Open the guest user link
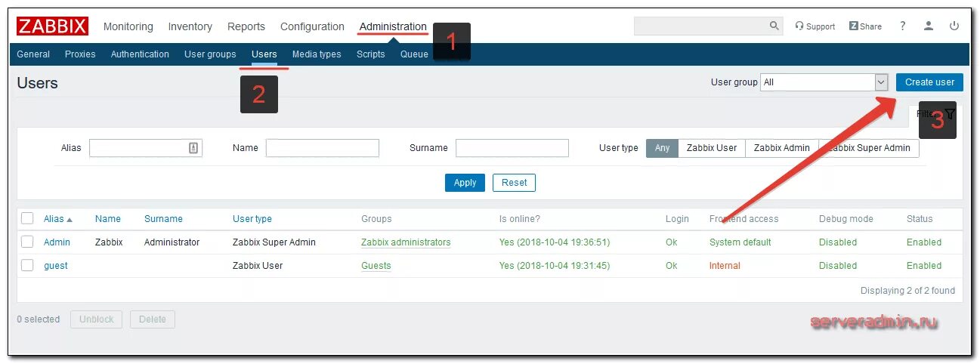Screen dimensions: 980x364 pos(56,266)
